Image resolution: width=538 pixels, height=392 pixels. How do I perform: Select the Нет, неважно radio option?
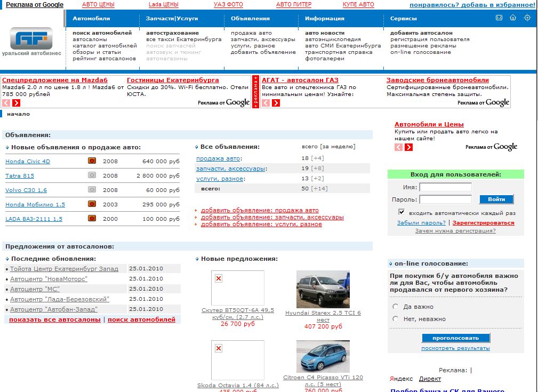coord(395,319)
